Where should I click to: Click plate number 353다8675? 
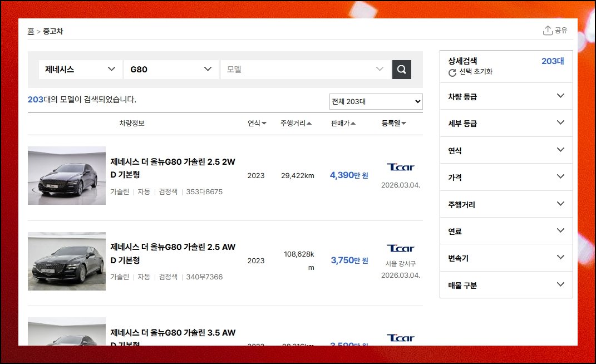click(x=204, y=191)
